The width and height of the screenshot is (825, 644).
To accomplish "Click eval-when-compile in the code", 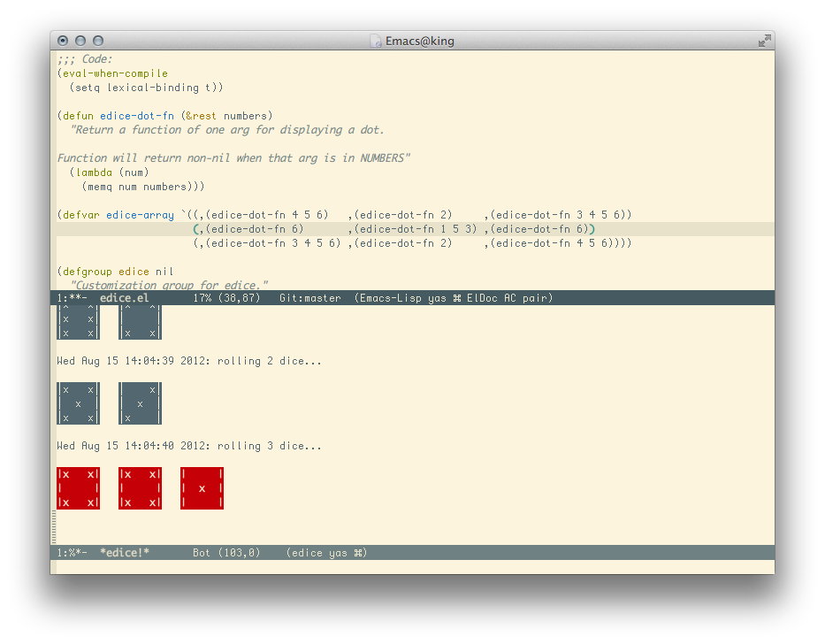I will click(115, 73).
